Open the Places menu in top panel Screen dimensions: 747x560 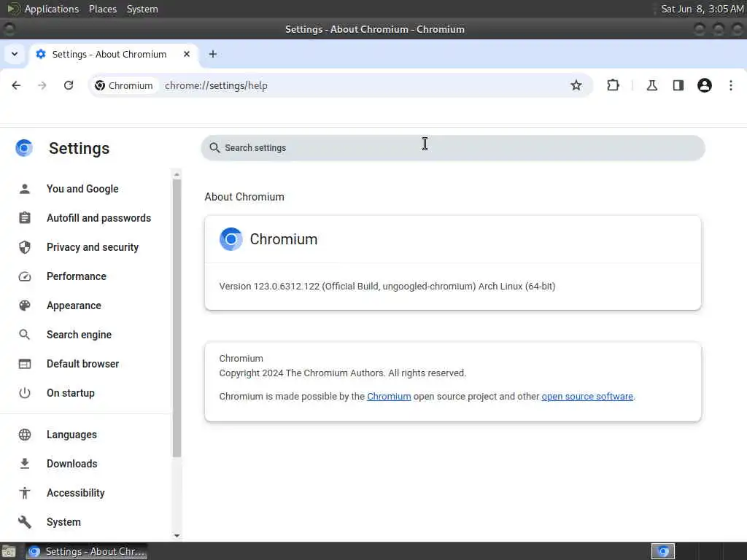(102, 9)
